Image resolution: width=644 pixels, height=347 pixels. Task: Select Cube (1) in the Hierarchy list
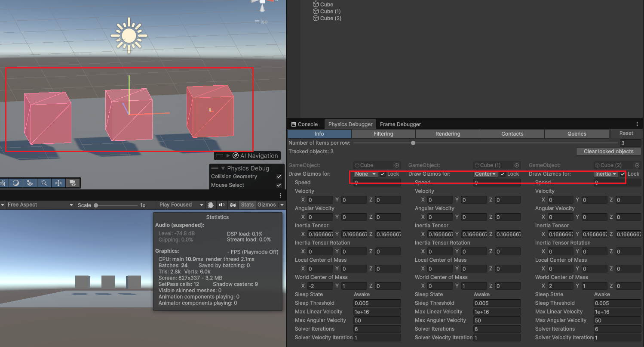click(x=330, y=12)
